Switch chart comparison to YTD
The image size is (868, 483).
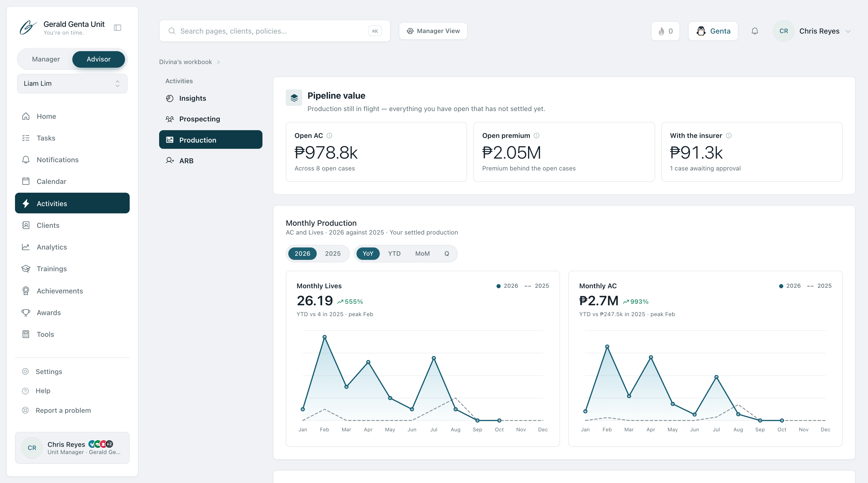[x=394, y=254]
